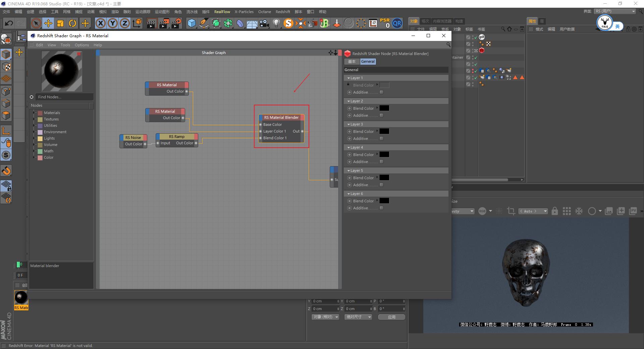This screenshot has height=349, width=644.
Task: Render to Picture Viewer
Action: [164, 23]
